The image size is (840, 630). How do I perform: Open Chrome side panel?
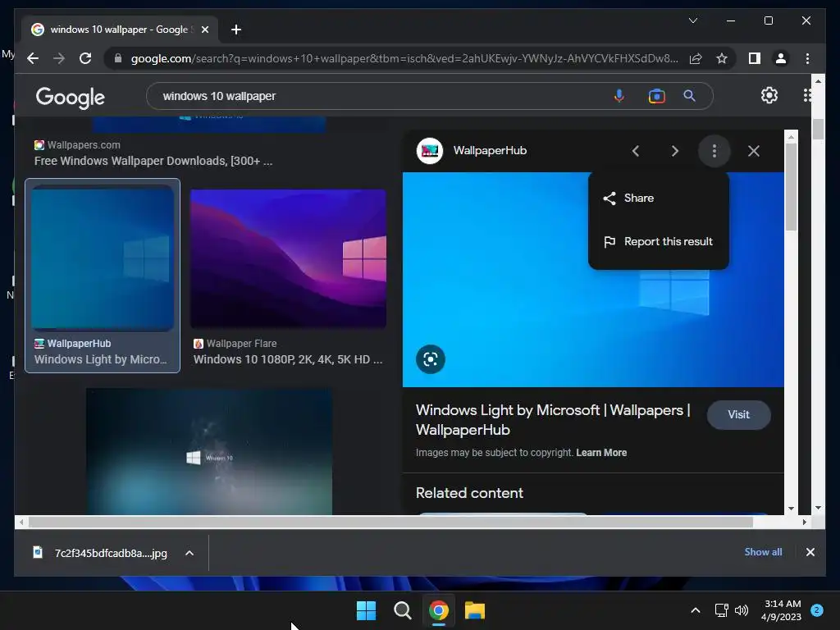(755, 58)
